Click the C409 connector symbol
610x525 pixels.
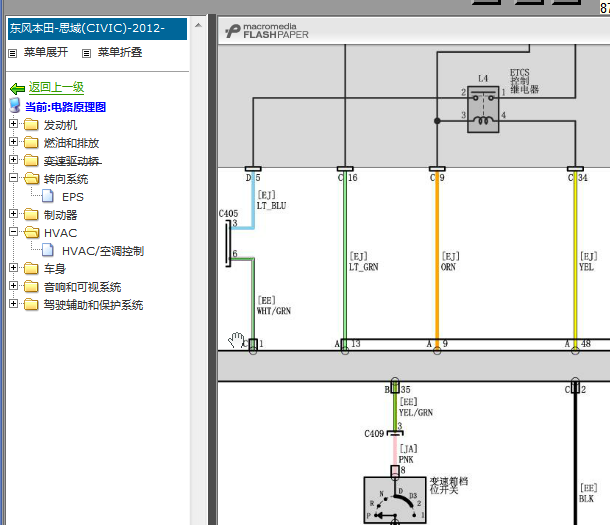tap(395, 433)
